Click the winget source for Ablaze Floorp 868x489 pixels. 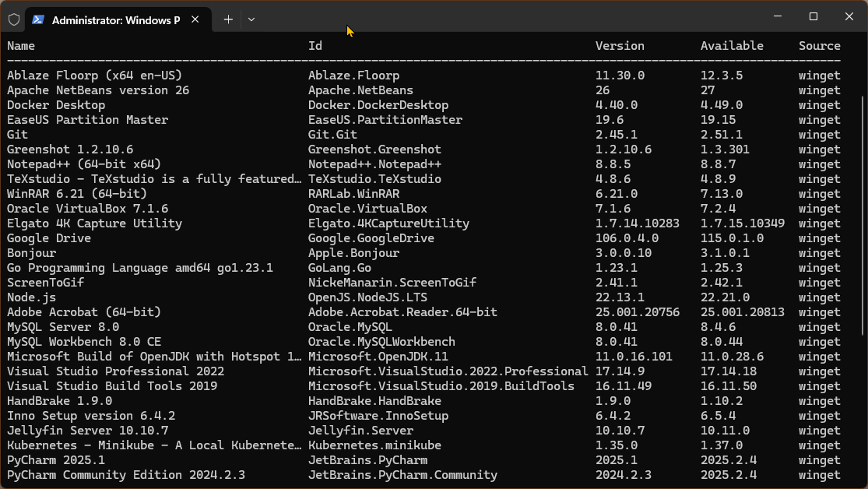(x=819, y=76)
